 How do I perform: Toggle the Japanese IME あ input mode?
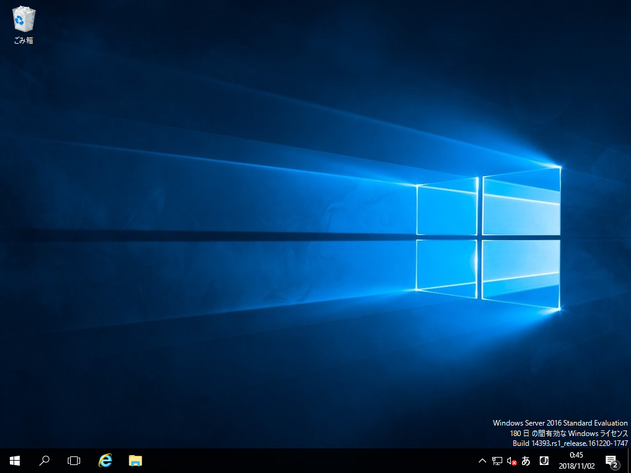click(x=526, y=461)
